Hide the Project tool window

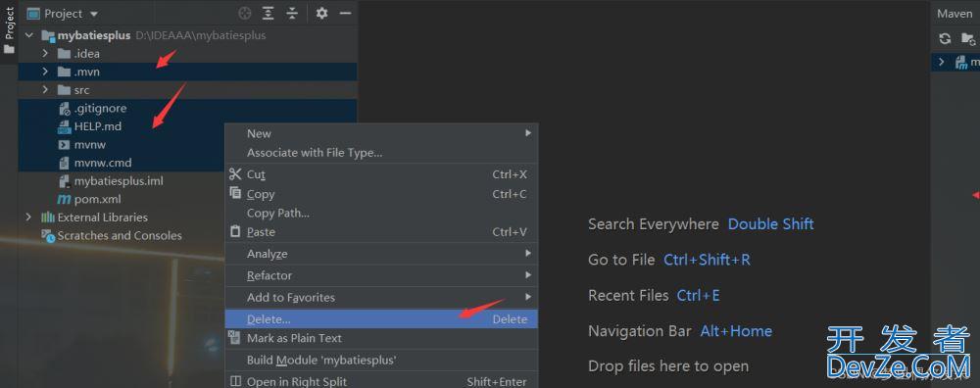pyautogui.click(x=345, y=13)
